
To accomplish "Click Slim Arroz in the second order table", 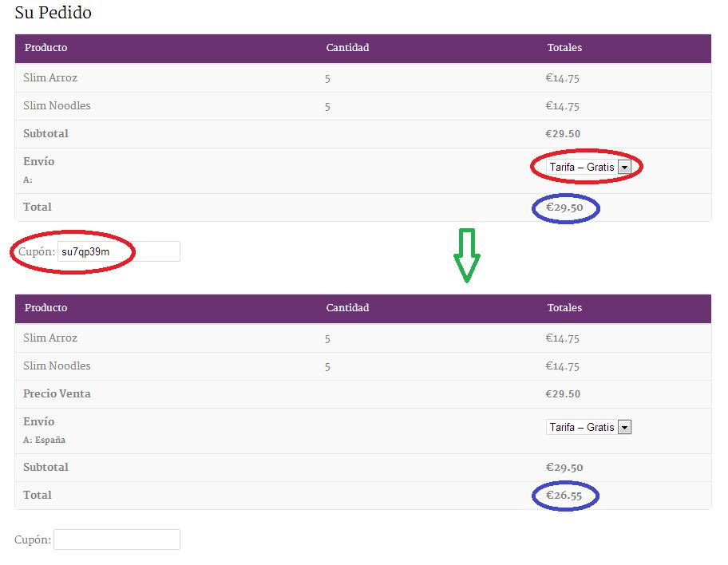I will 50,338.
